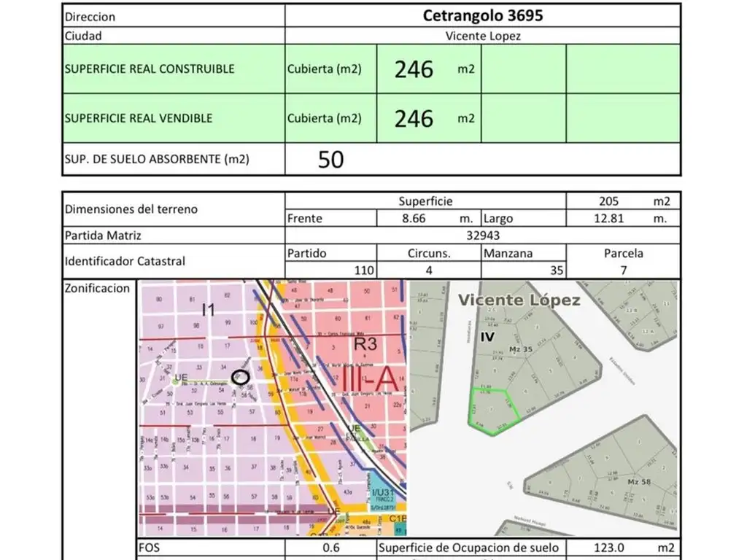
Task: Select the Cetrangolo 3695 address cell
Action: coord(482,16)
